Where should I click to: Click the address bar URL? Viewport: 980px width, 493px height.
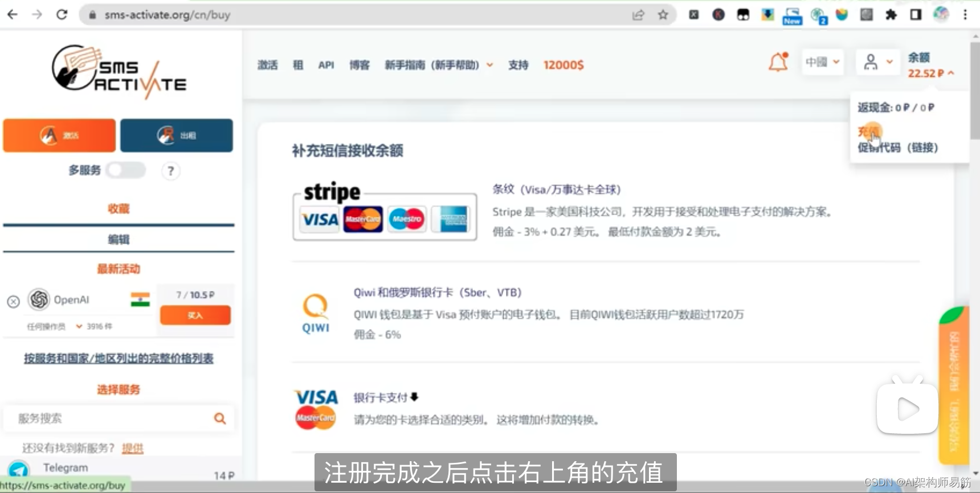[x=168, y=15]
